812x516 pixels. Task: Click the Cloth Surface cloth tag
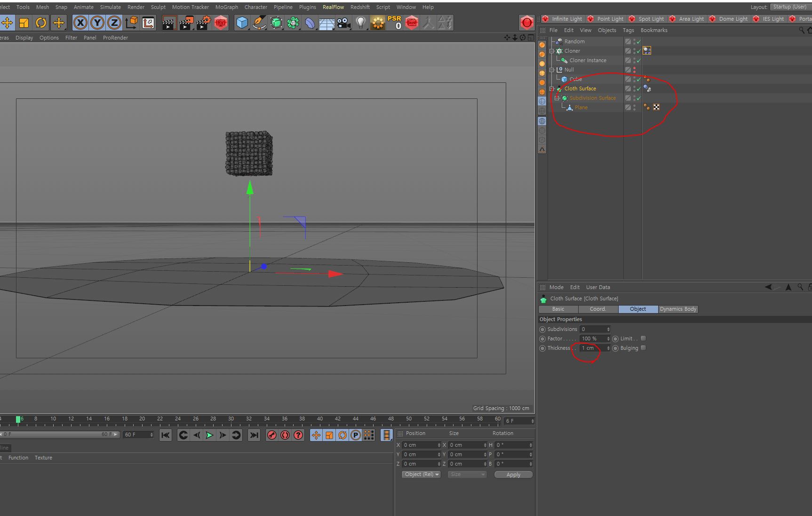click(647, 89)
